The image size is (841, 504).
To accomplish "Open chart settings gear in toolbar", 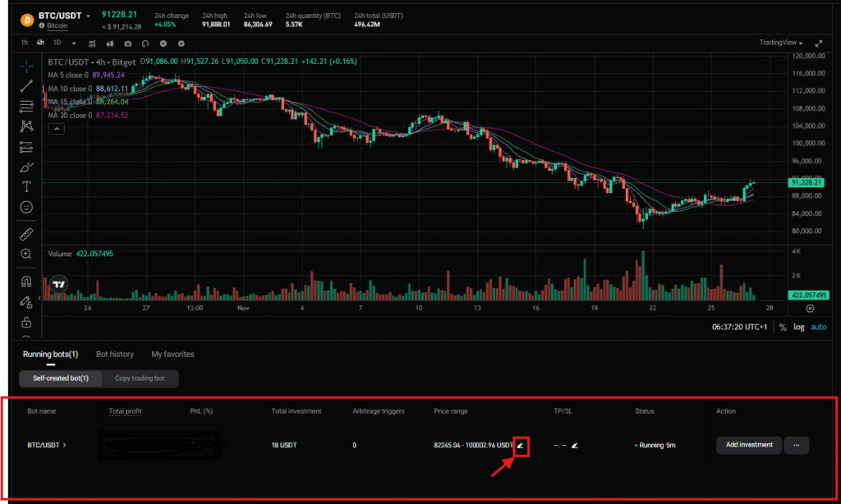I will 182,44.
